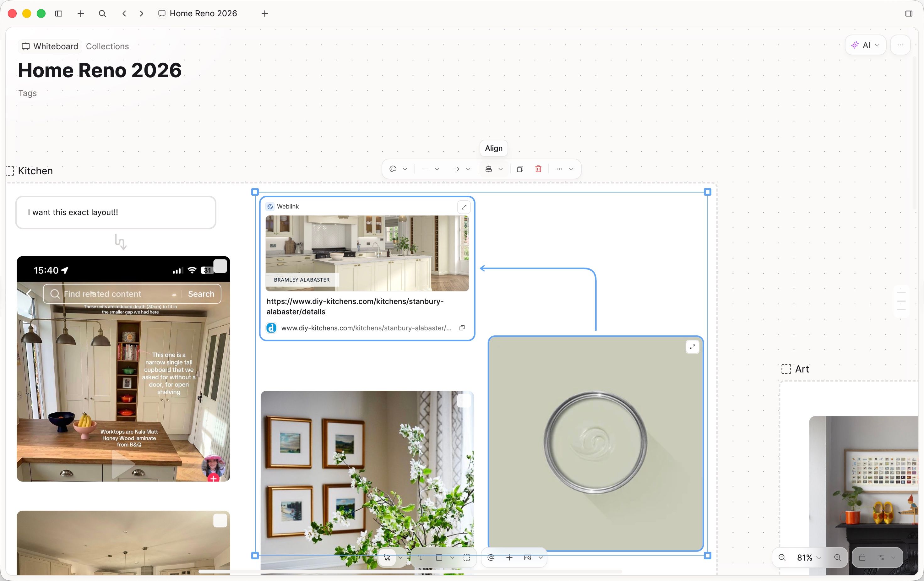Switch to the Whiteboard tab
The height and width of the screenshot is (581, 924).
point(50,46)
